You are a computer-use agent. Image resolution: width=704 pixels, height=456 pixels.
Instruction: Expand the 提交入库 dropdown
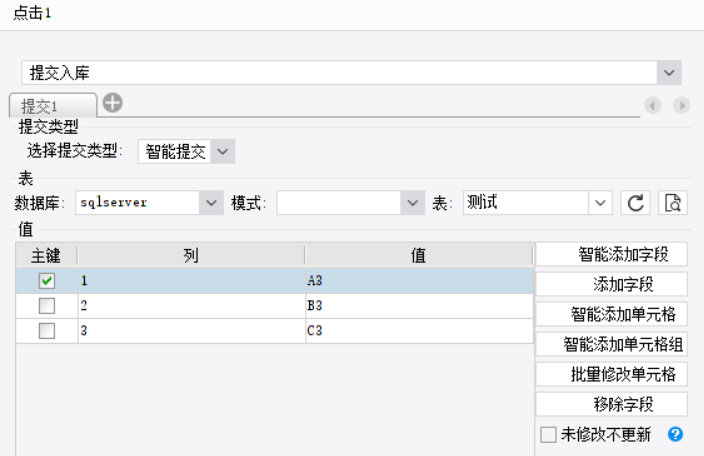[669, 72]
